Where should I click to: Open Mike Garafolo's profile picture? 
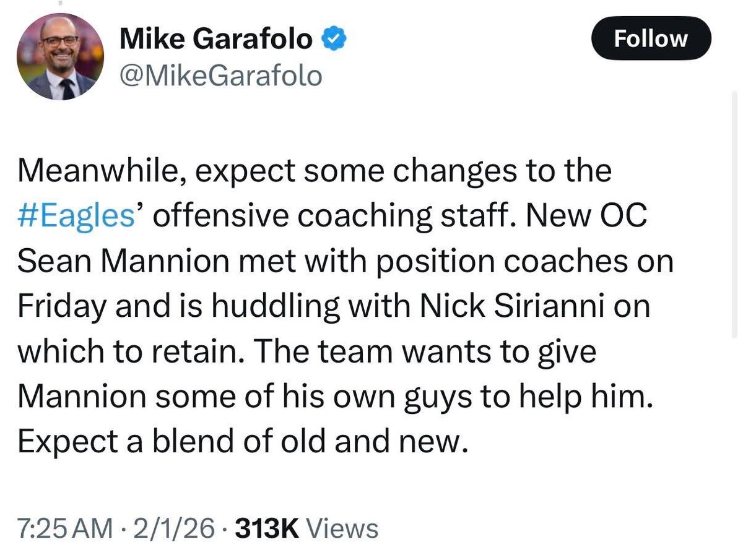[x=59, y=57]
